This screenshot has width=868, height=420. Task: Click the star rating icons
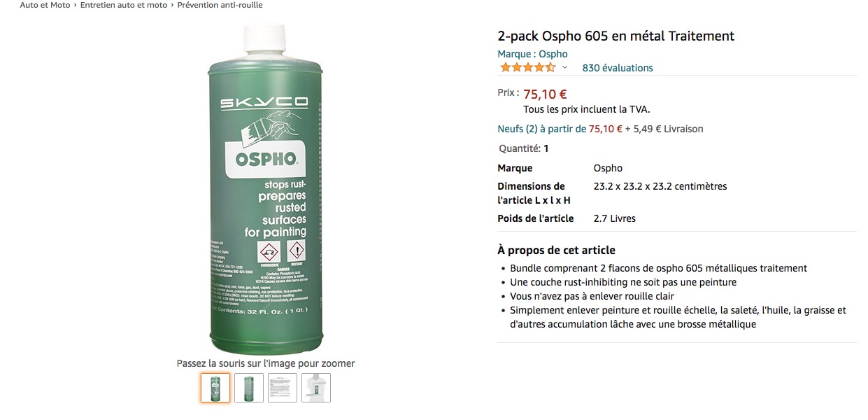[x=527, y=68]
